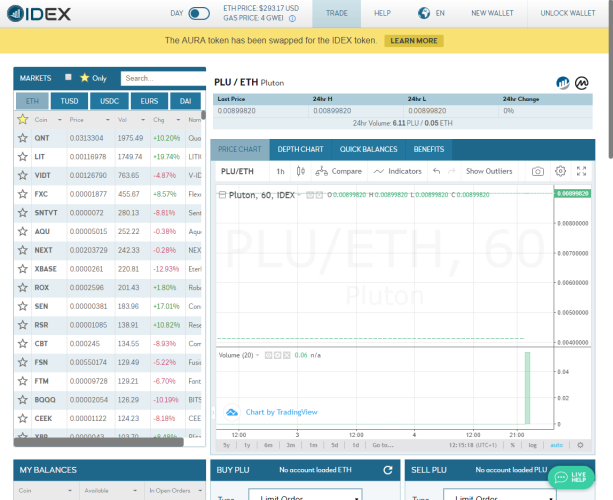
Task: Switch to DEPTH CHART tab
Action: [300, 149]
